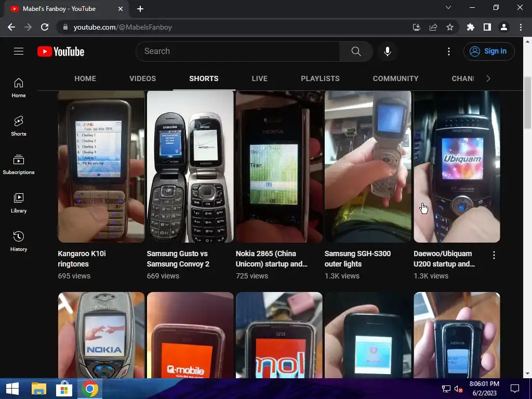Open File Explorer from taskbar
This screenshot has height=399, width=532.
[x=38, y=389]
